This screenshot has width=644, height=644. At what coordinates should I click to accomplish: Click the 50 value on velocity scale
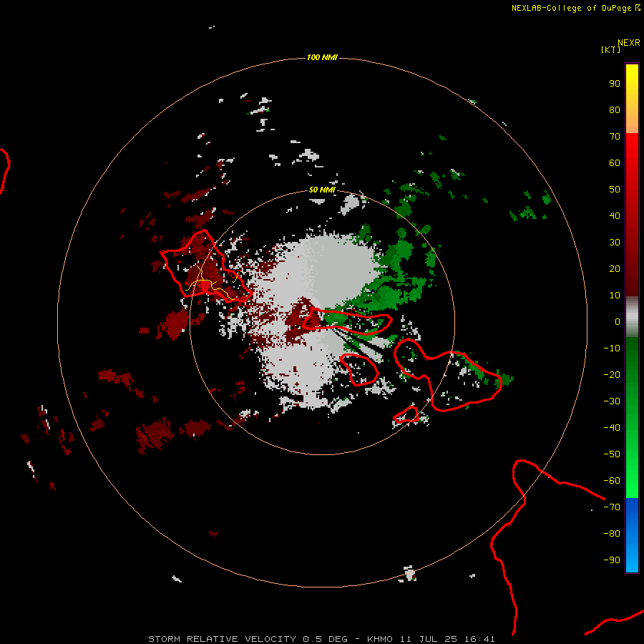[x=615, y=190]
